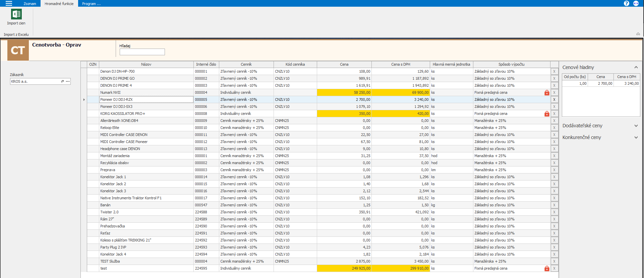Click the yellow Cena cell 350,00
The width and height of the screenshot is (644, 278).
344,114
